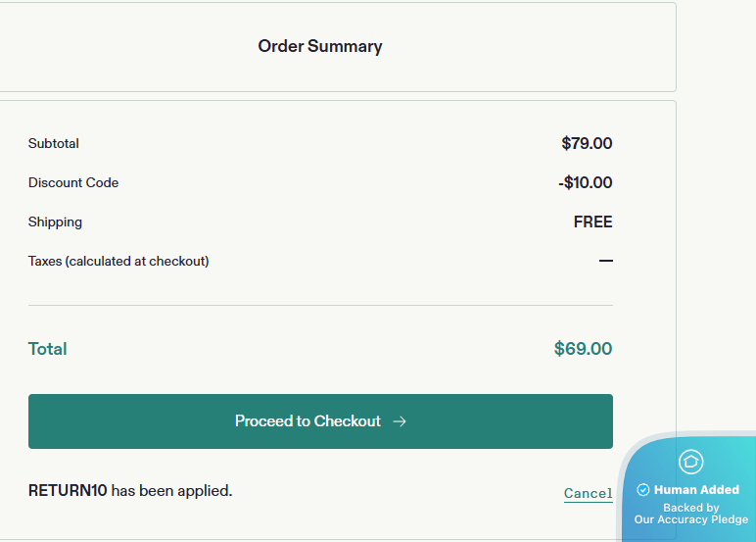The image size is (756, 542).
Task: Open the Our Accuracy Pledge text
Action: tap(691, 519)
